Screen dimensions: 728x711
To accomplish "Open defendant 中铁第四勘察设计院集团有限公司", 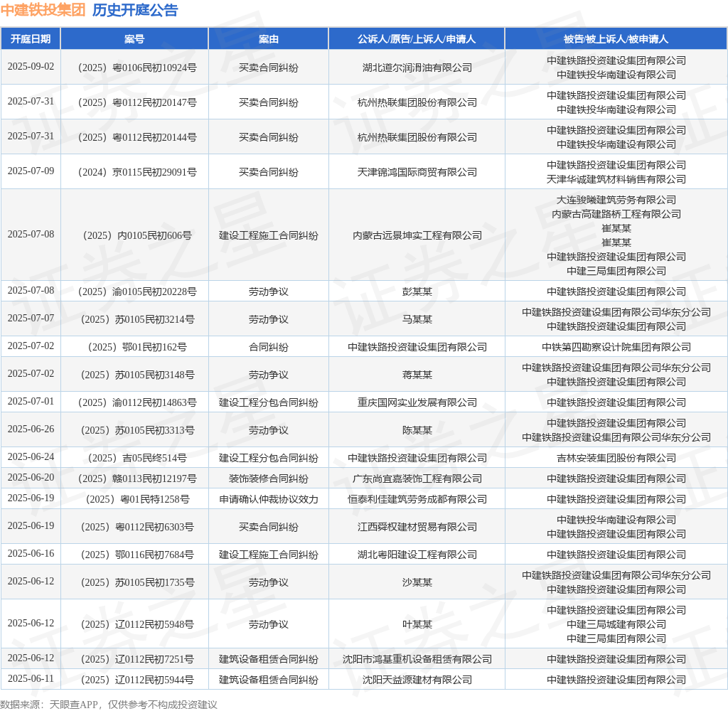I will pyautogui.click(x=616, y=347).
